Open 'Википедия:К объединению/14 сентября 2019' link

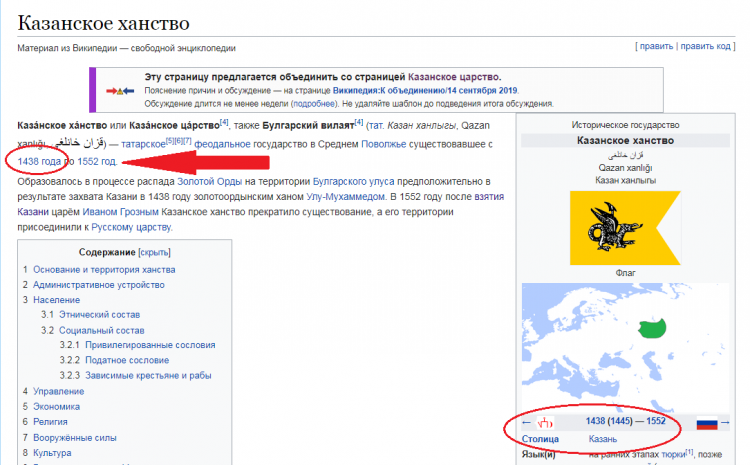[x=425, y=90]
